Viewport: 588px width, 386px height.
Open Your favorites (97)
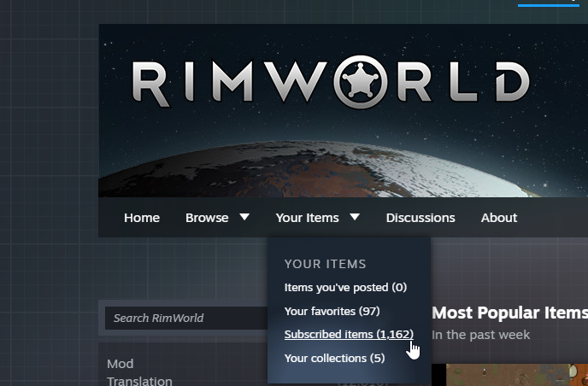[332, 311]
